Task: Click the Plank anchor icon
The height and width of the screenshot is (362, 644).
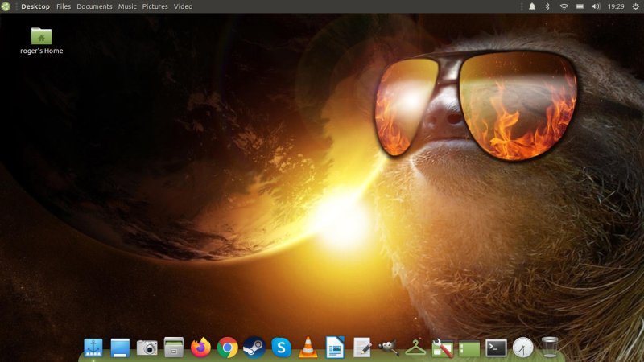Action: pyautogui.click(x=93, y=348)
